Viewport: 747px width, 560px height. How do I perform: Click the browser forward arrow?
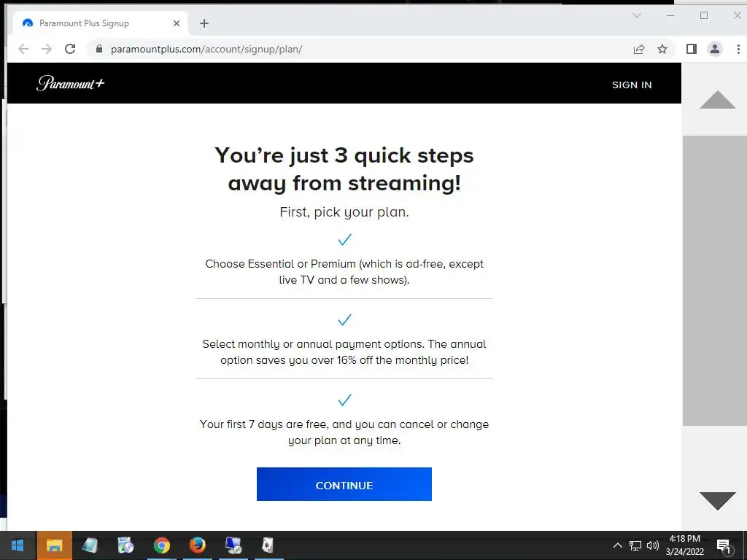click(46, 49)
